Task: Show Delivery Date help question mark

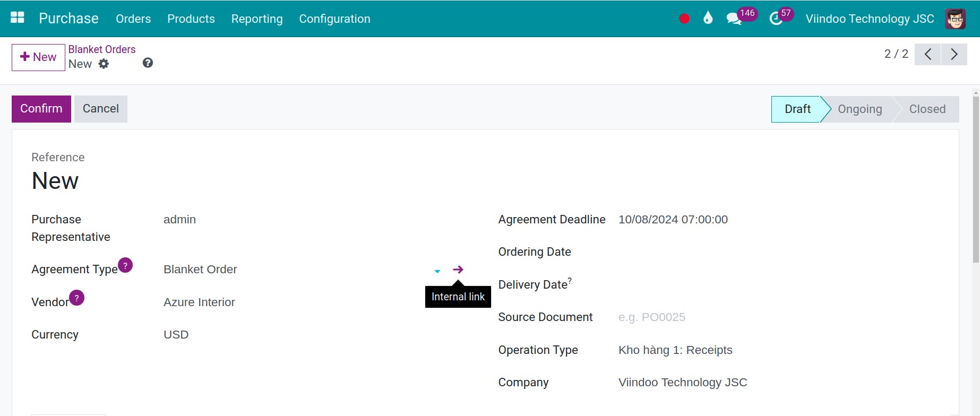Action: pos(570,280)
